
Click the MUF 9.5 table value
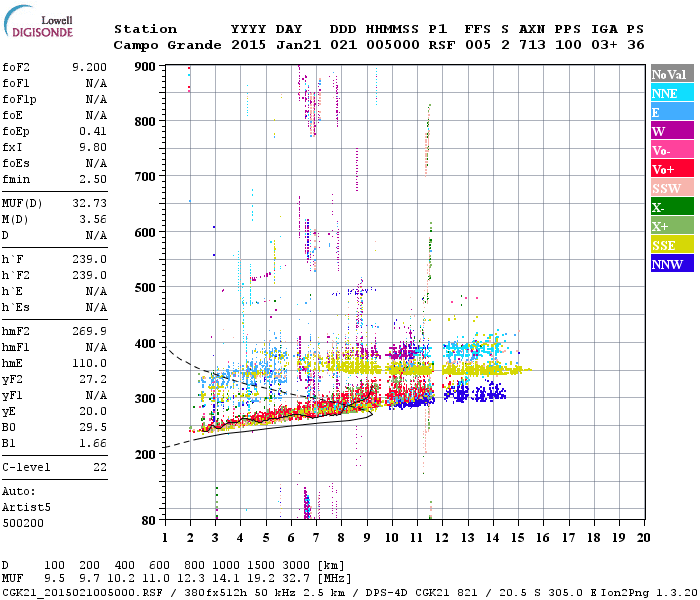54,579
